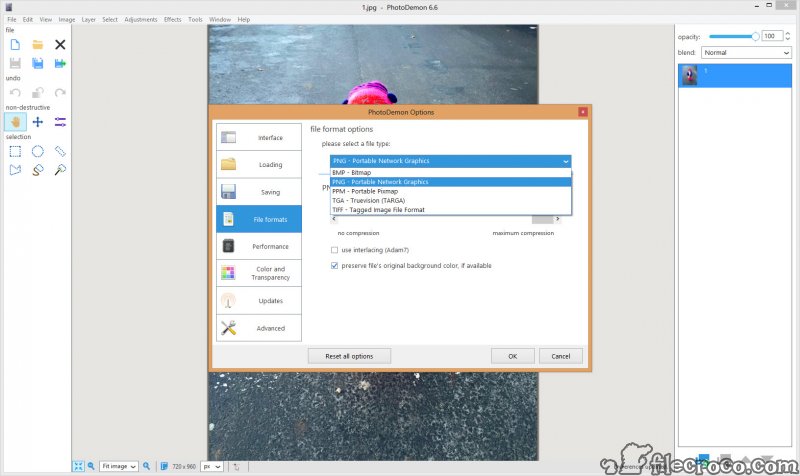Viewport: 800px width, 476px height.
Task: Click the cursor position icon in status bar
Action: click(236, 466)
